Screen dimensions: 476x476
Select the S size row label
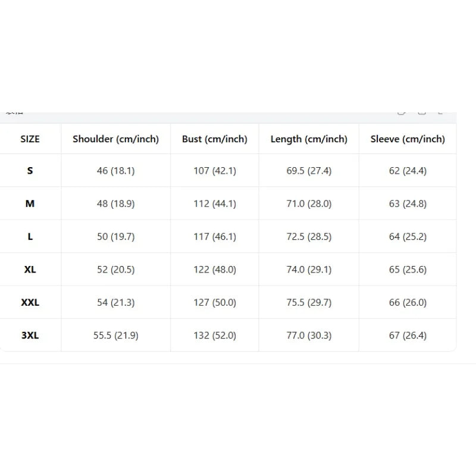30,170
